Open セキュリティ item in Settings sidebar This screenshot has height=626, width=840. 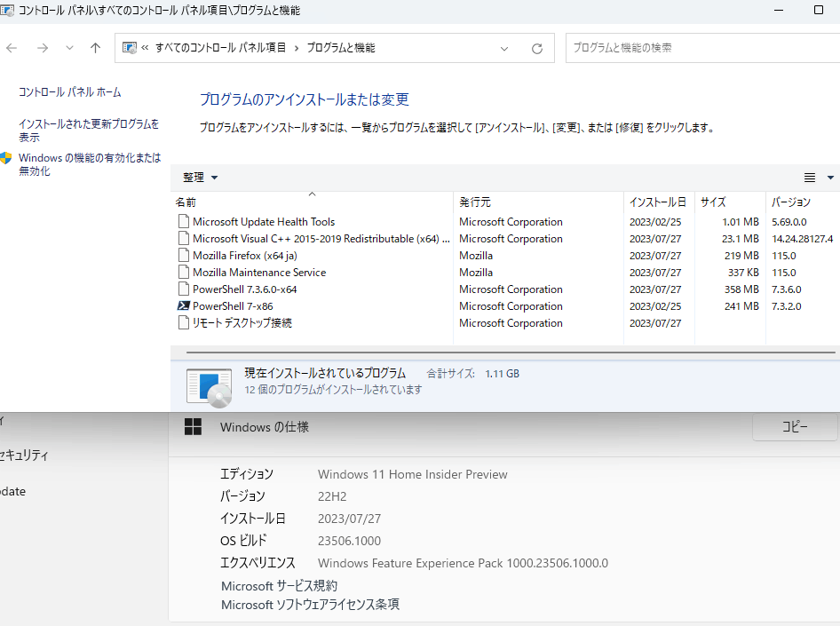click(24, 456)
